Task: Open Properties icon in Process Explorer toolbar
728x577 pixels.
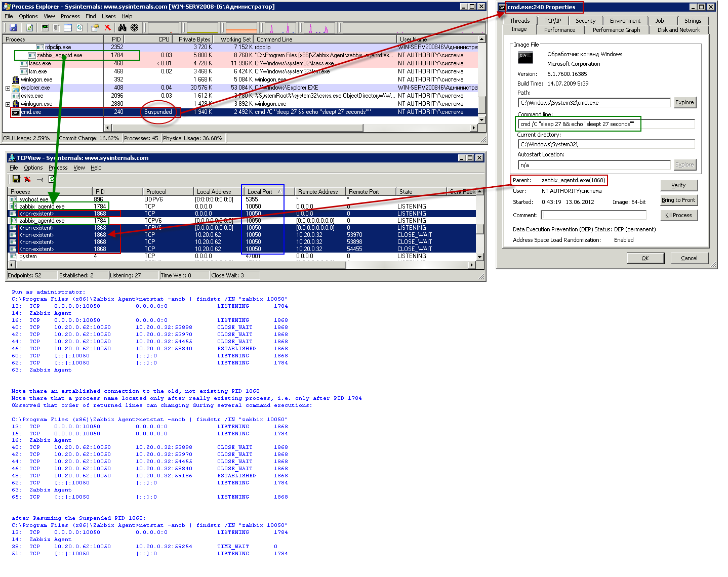Action: click(95, 28)
